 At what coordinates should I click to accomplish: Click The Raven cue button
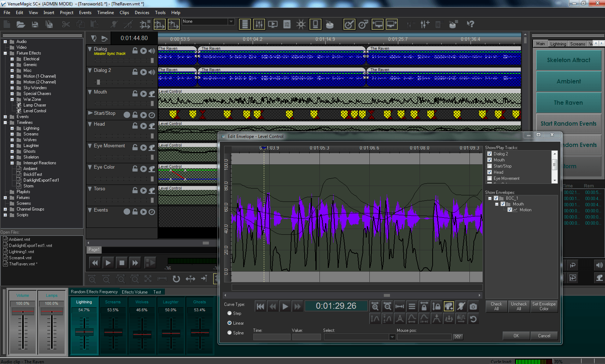tap(568, 103)
